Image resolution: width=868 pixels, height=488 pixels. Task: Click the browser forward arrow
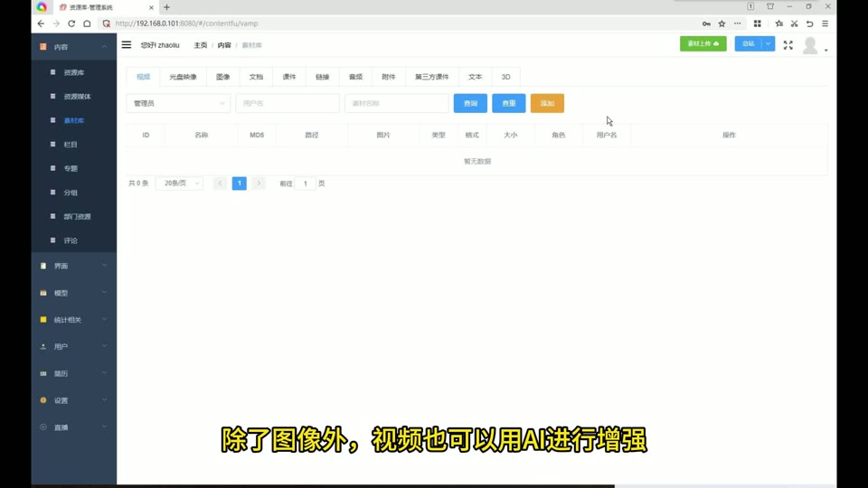[x=56, y=23]
